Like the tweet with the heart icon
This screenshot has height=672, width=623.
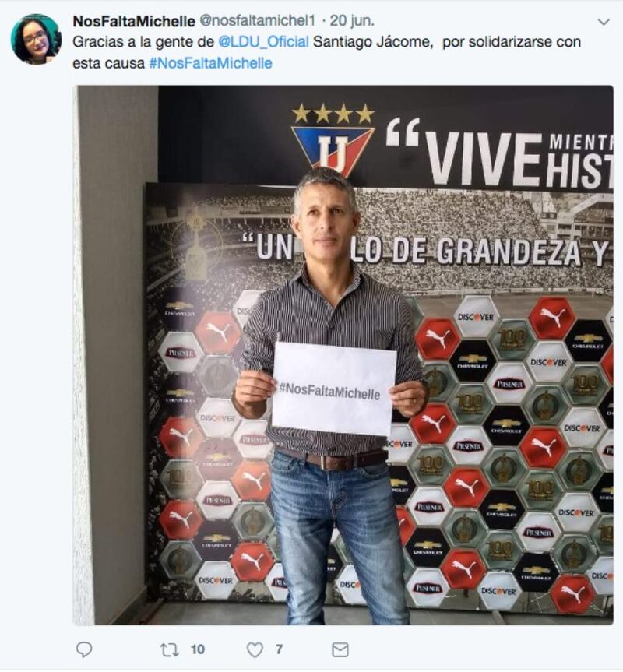coord(255,649)
